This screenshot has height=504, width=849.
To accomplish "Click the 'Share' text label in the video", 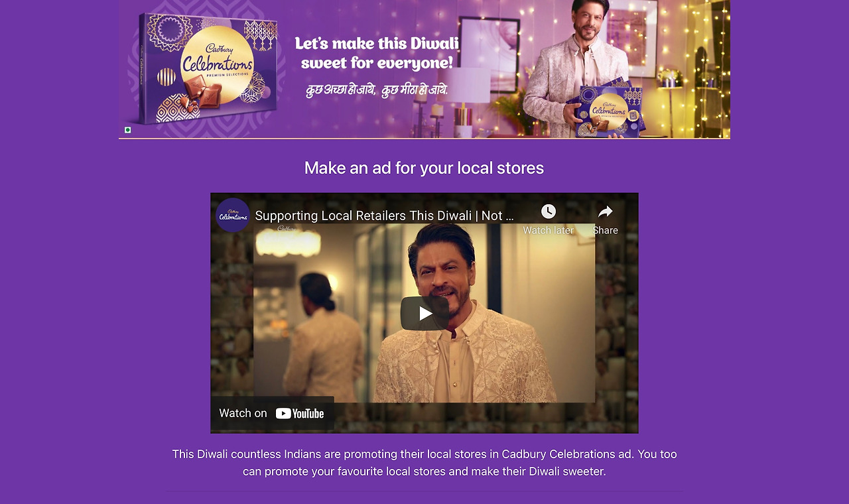I will (x=605, y=230).
